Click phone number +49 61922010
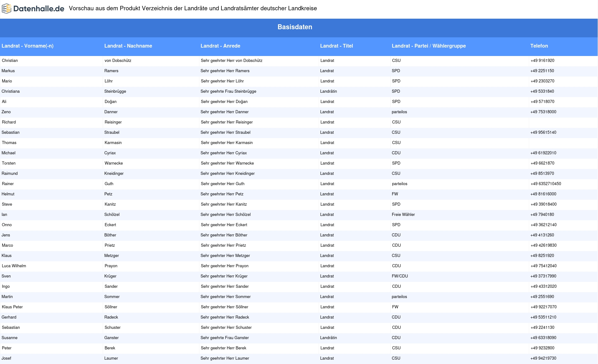This screenshot has width=598, height=364. pyautogui.click(x=543, y=153)
